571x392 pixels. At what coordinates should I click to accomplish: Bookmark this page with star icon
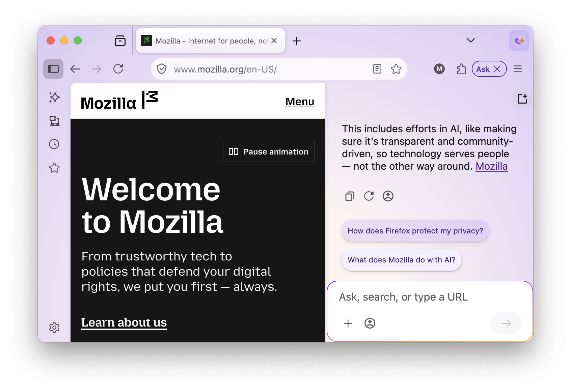pos(396,69)
